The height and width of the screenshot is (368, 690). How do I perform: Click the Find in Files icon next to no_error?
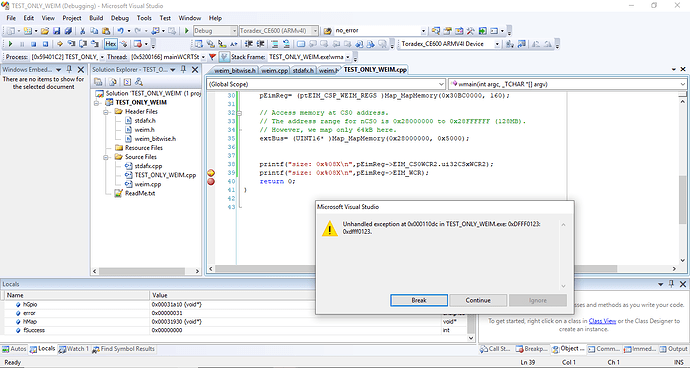pos(327,31)
